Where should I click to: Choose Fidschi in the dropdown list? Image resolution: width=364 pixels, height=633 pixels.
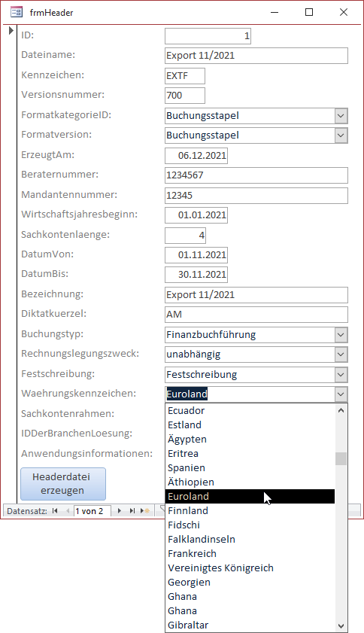(250, 525)
